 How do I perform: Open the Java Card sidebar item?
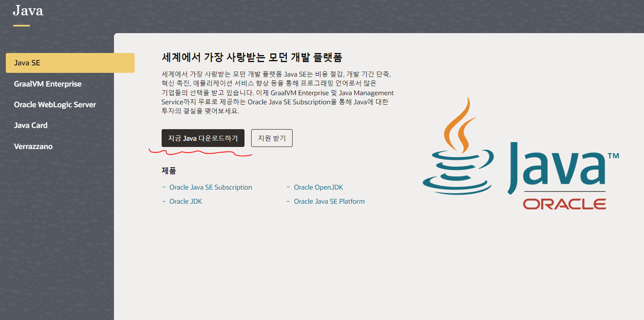pos(31,125)
